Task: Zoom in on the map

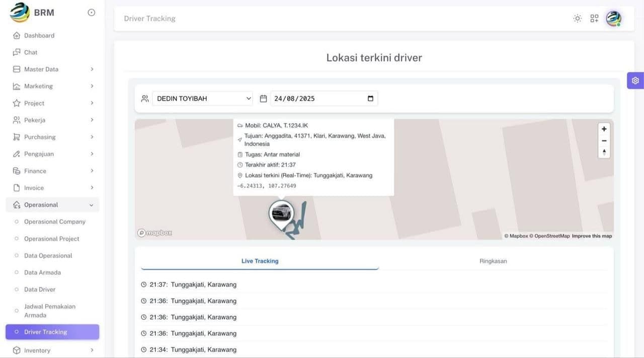Action: tap(604, 129)
